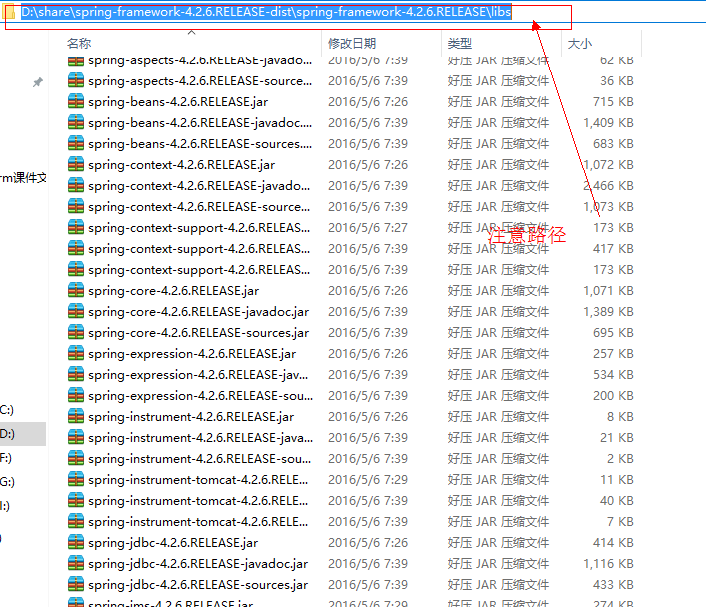This screenshot has width=706, height=607.
Task: Click icon of spring-expression-4.2.6.RELEASE-sou... file
Action: click(x=76, y=396)
